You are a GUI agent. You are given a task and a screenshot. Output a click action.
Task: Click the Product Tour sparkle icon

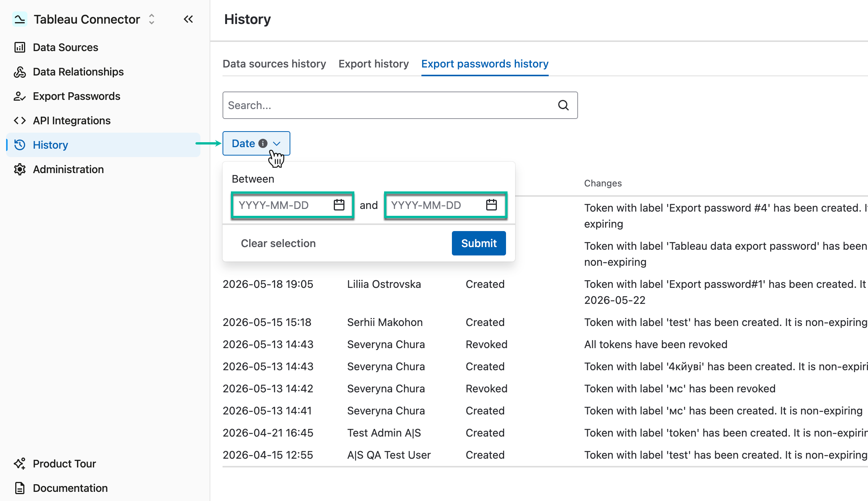point(20,464)
